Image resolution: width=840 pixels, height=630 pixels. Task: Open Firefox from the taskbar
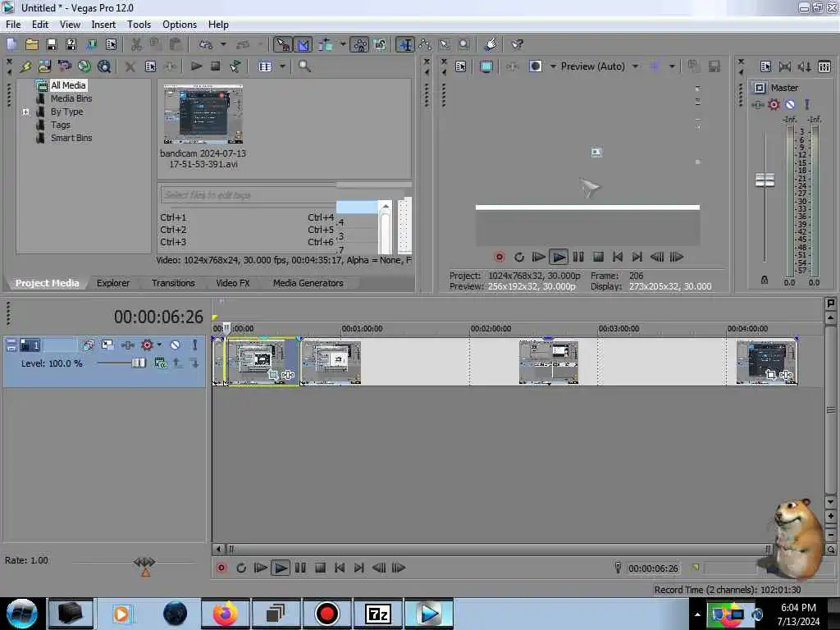226,614
